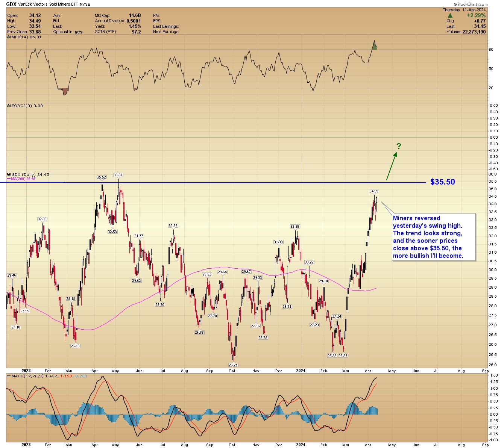
Task: Click the Prev Close value 33.68
Action: tap(35, 32)
